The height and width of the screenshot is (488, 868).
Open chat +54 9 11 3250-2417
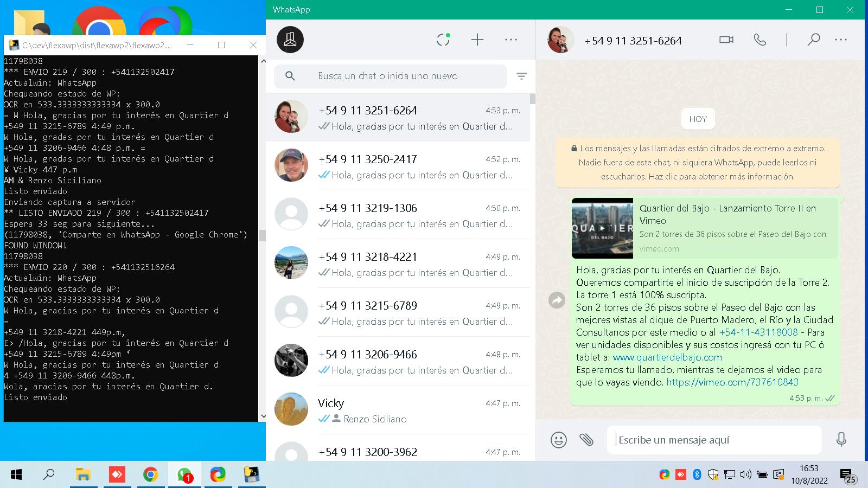click(x=398, y=166)
